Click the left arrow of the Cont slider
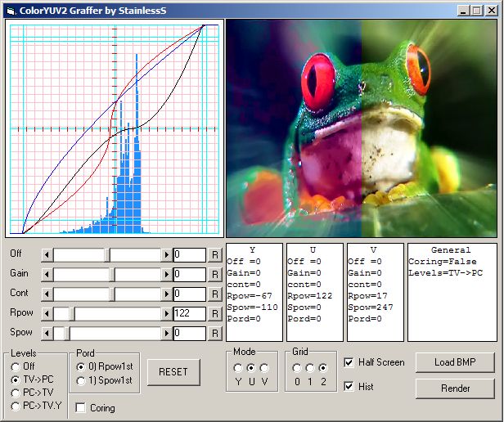The image size is (504, 422). [x=47, y=294]
